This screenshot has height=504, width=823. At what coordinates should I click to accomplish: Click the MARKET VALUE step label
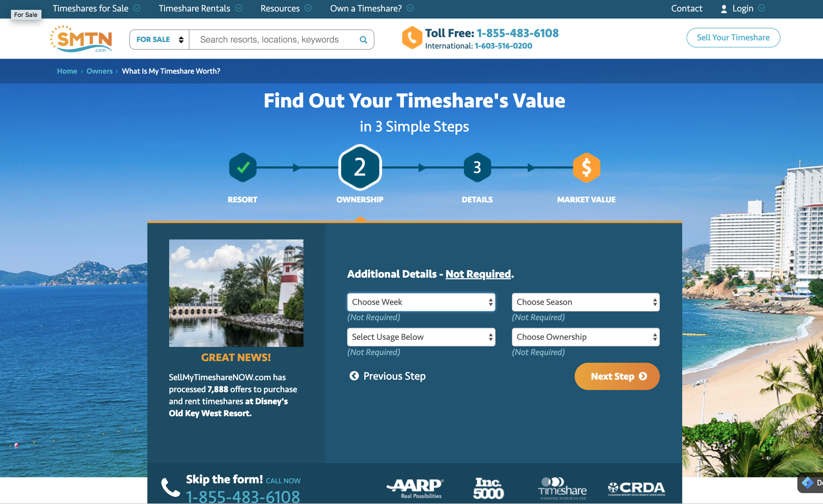586,200
